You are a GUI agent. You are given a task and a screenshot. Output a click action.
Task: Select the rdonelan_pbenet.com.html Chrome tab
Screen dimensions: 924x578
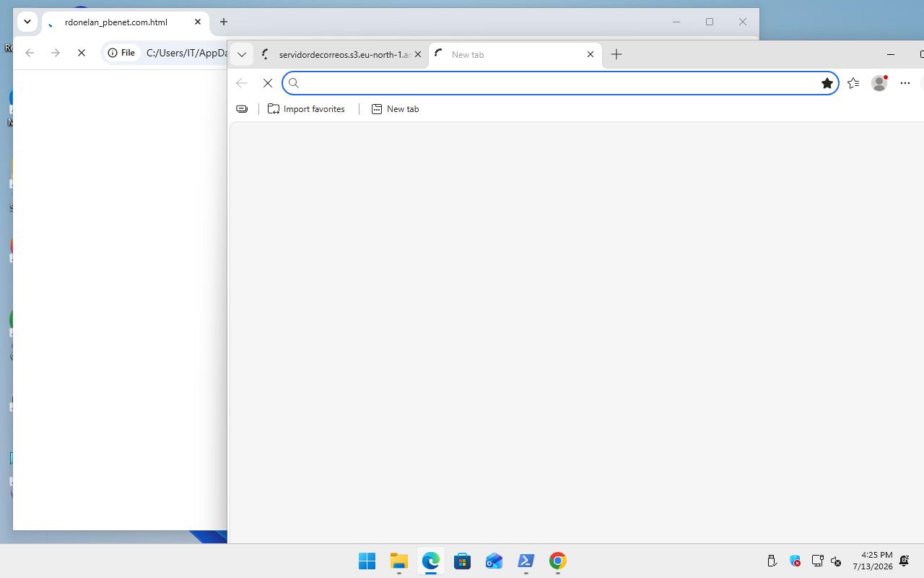(x=125, y=22)
